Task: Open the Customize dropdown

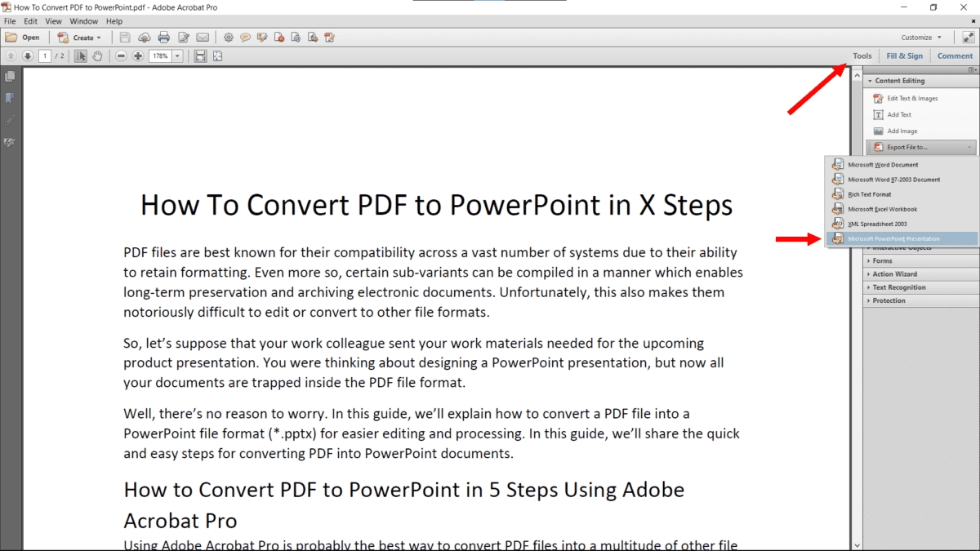Action: [921, 38]
